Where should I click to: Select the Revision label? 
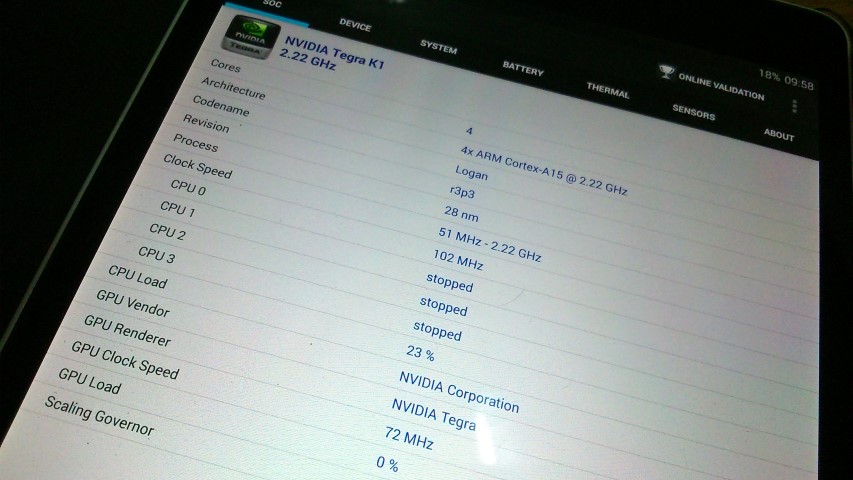206,124
